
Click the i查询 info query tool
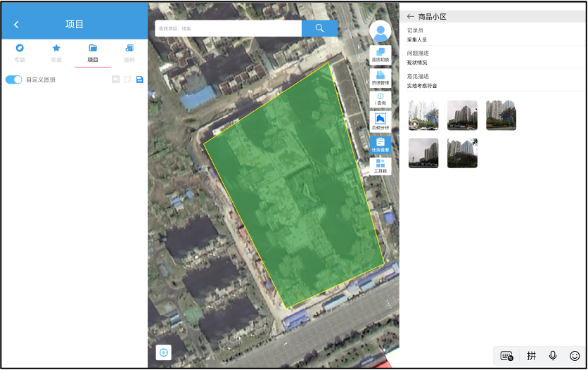(380, 100)
